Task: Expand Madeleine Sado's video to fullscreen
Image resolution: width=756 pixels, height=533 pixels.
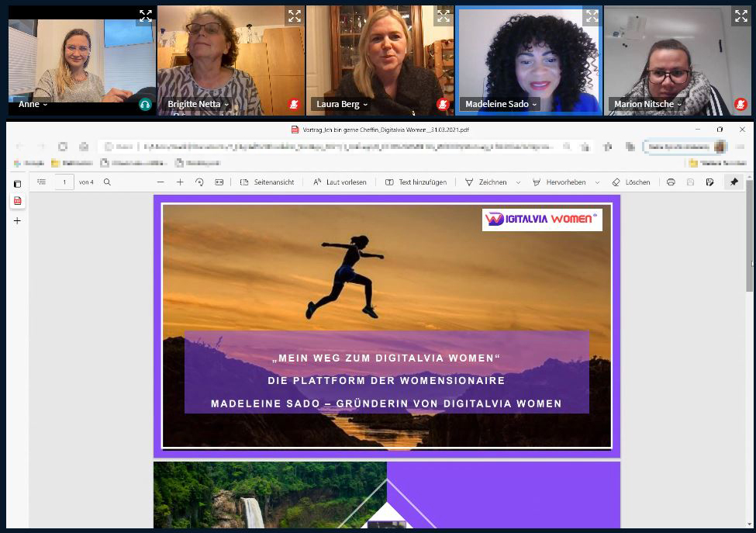Action: (x=592, y=16)
